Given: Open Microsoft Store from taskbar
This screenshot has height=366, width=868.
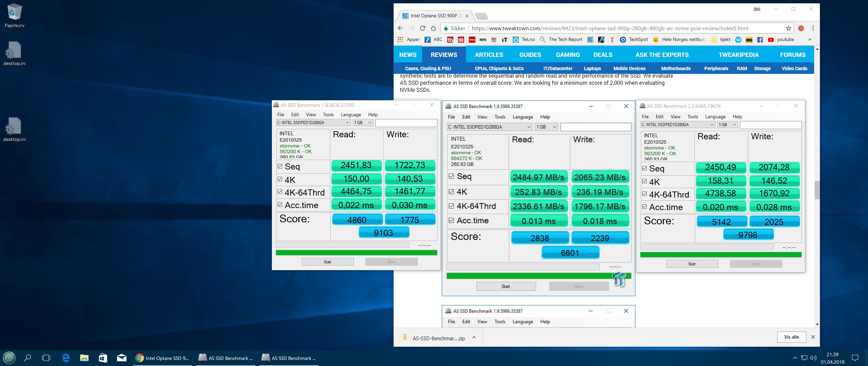Looking at the screenshot, I should pos(103,358).
